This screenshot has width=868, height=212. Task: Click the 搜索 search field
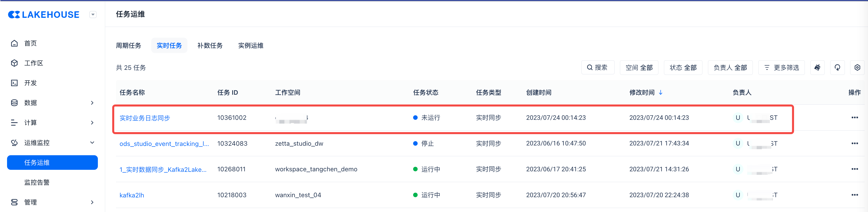pyautogui.click(x=598, y=68)
